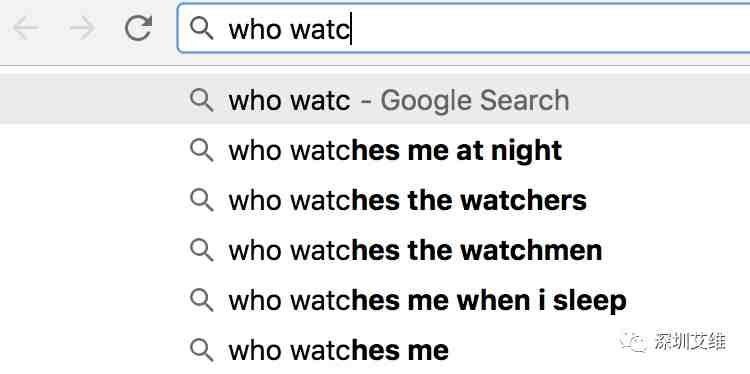Place the cursor after the typed 'who watc' text

(x=352, y=29)
